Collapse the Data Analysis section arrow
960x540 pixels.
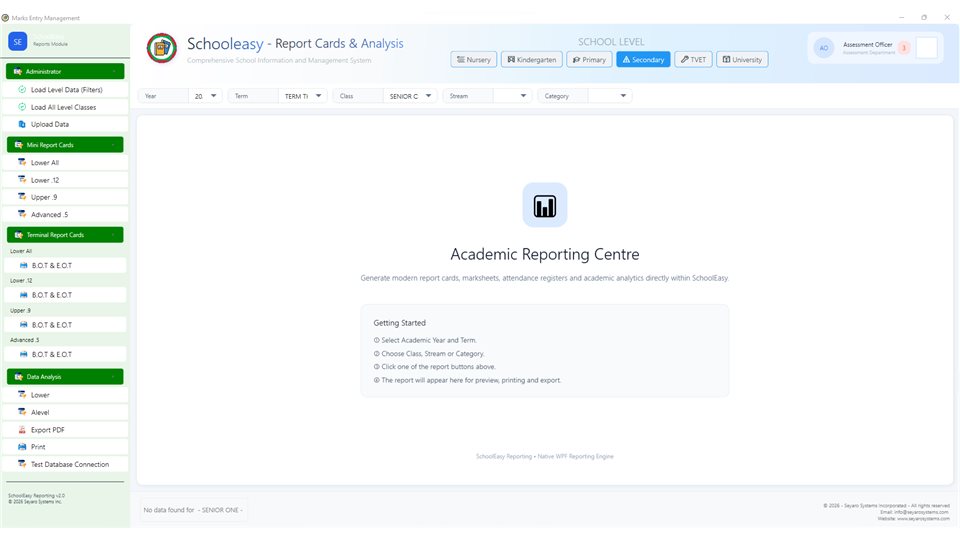pos(113,377)
